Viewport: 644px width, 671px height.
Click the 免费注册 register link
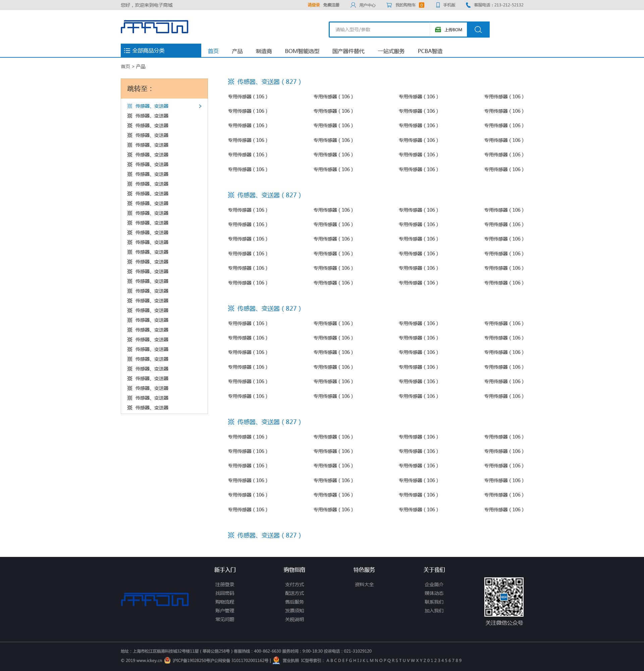(x=331, y=5)
